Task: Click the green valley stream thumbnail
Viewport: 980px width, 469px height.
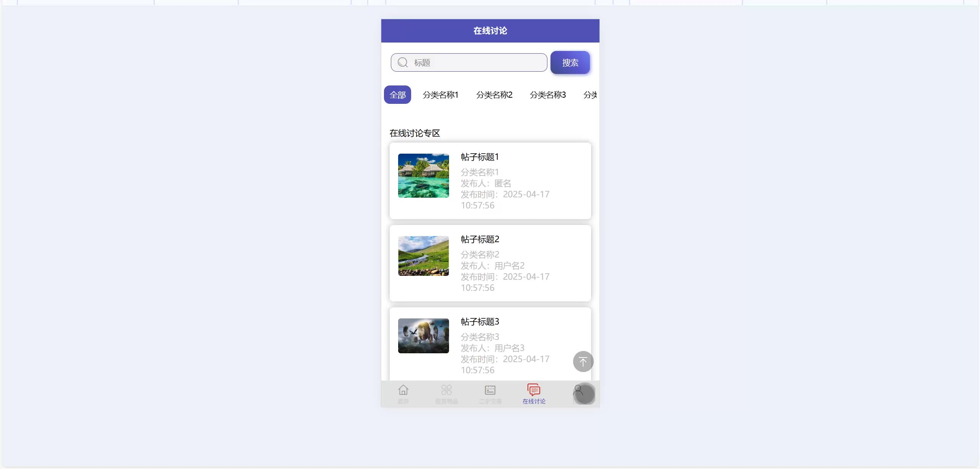Action: [x=423, y=256]
